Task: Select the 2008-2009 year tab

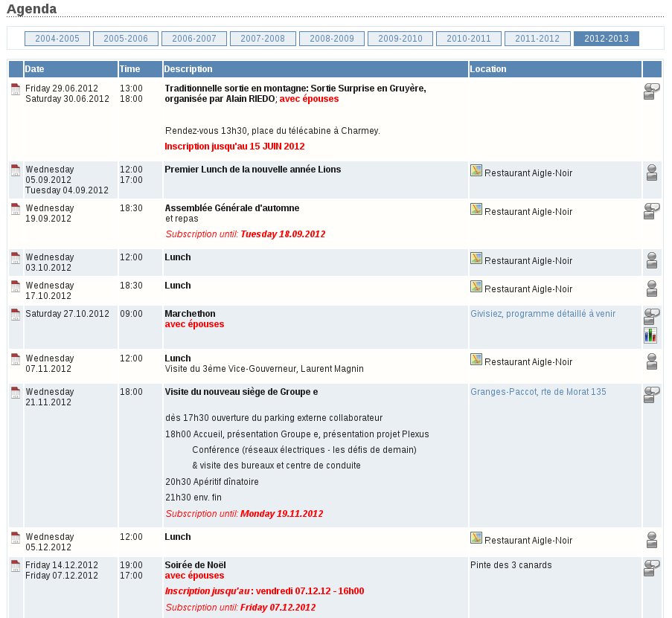Action: 332,39
